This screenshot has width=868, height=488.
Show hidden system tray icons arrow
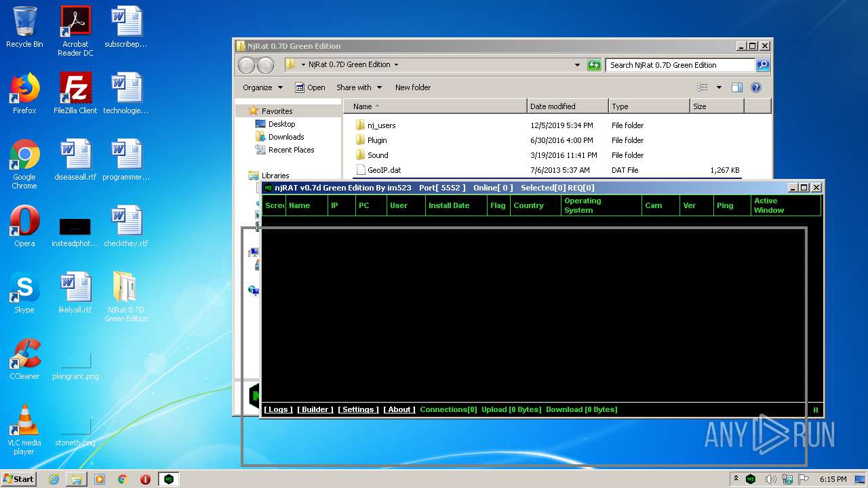coord(736,479)
